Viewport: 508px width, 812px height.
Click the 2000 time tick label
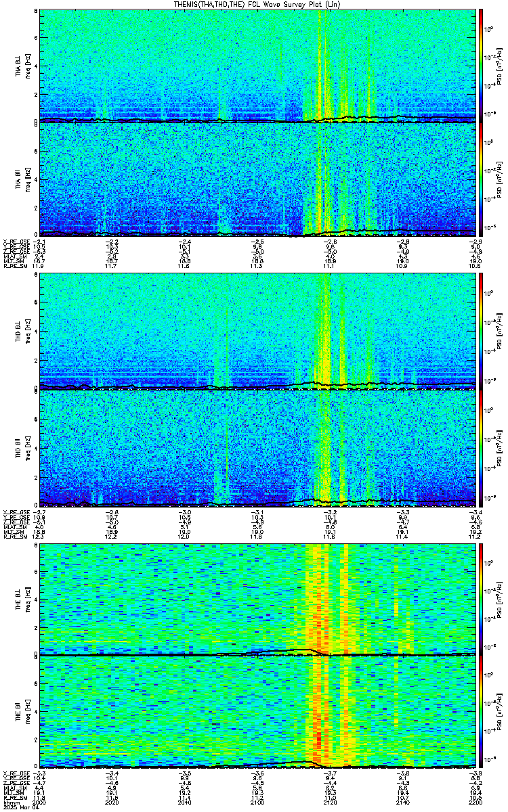40,803
